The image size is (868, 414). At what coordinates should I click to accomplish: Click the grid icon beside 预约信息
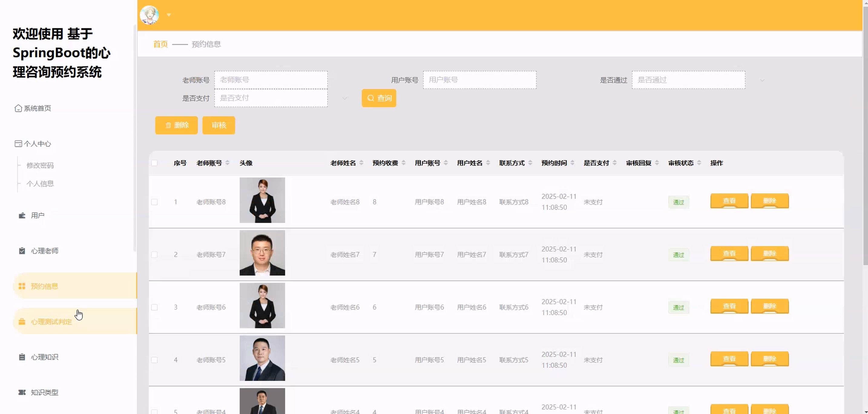coord(22,286)
